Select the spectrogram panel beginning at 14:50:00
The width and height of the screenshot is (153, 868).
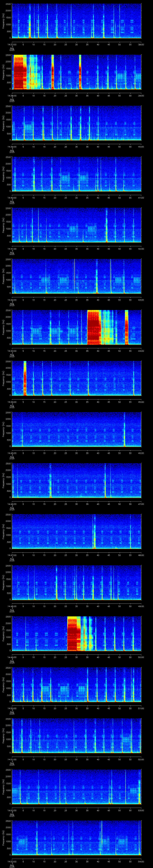tap(77, 685)
